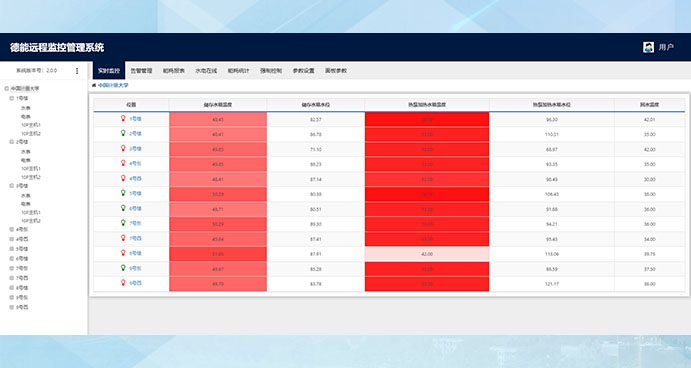The width and height of the screenshot is (691, 368).
Task: Open the 2号楼 link in the table
Action: point(135,134)
